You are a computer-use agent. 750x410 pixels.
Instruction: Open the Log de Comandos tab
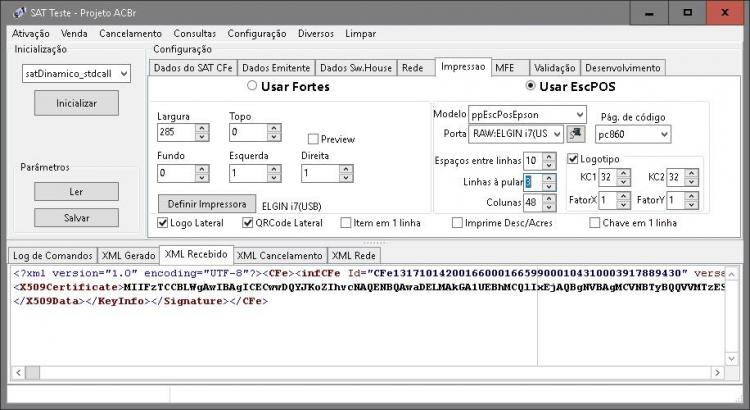[x=53, y=255]
